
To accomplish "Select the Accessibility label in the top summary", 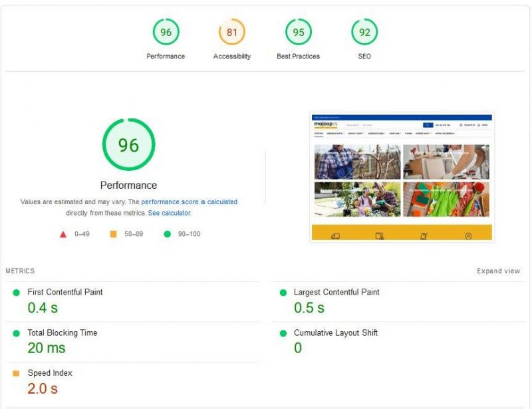I will 231,56.
